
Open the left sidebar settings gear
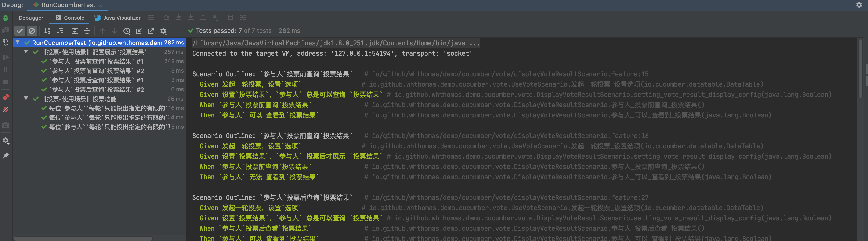[6, 141]
